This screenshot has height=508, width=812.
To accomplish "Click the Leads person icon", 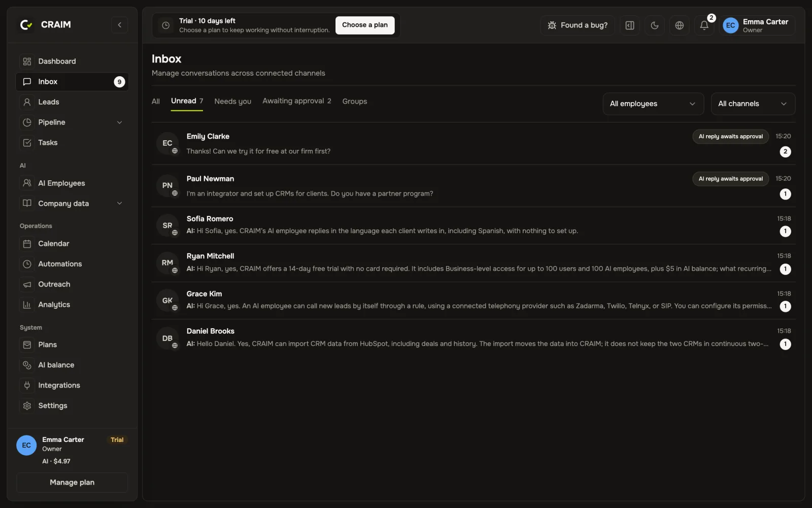I will coord(27,102).
